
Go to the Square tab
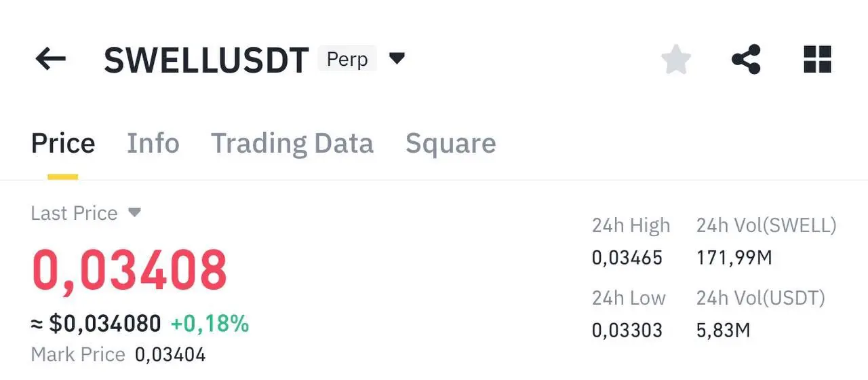450,144
